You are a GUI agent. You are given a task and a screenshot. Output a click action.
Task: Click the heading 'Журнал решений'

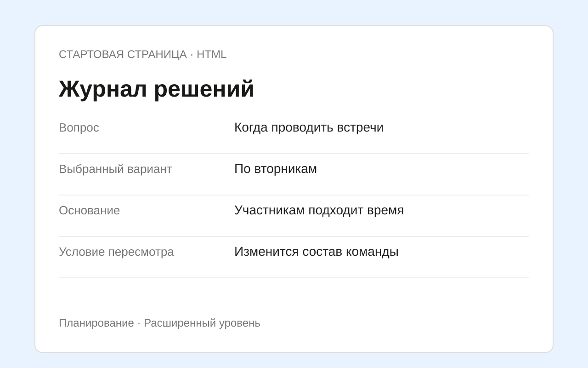156,89
